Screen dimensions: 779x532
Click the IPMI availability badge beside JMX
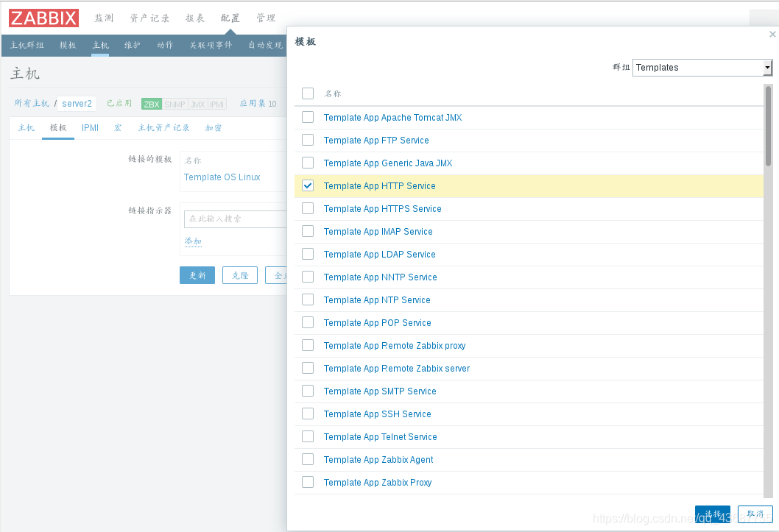tap(217, 104)
